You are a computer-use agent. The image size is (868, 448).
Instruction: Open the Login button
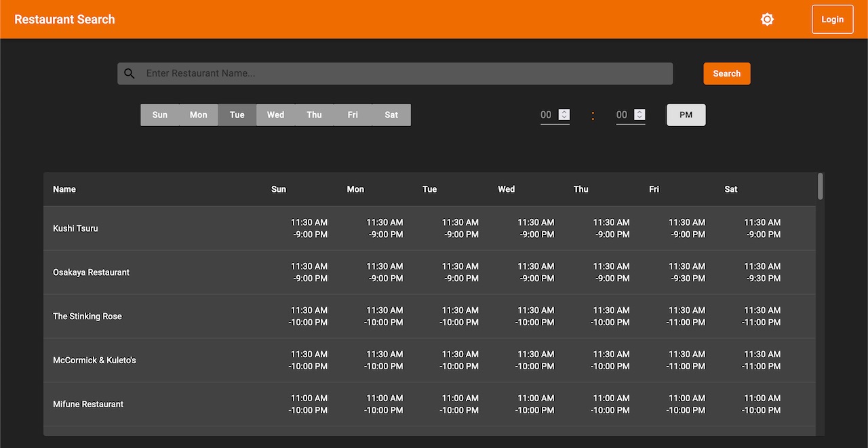tap(832, 20)
